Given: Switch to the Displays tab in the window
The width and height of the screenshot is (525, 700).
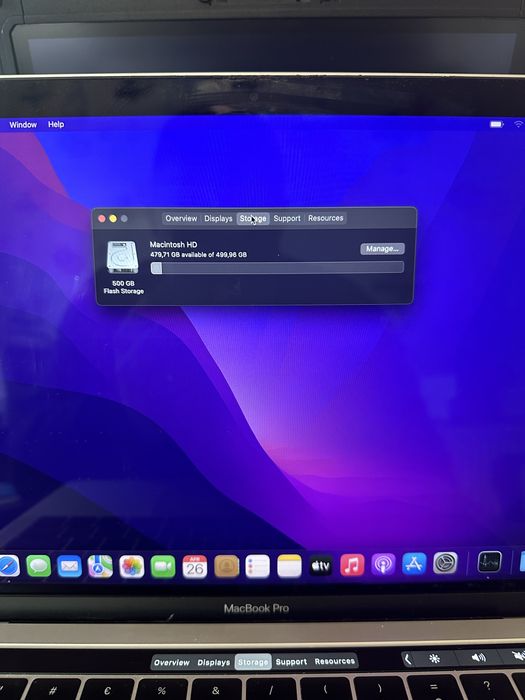Looking at the screenshot, I should [x=218, y=218].
